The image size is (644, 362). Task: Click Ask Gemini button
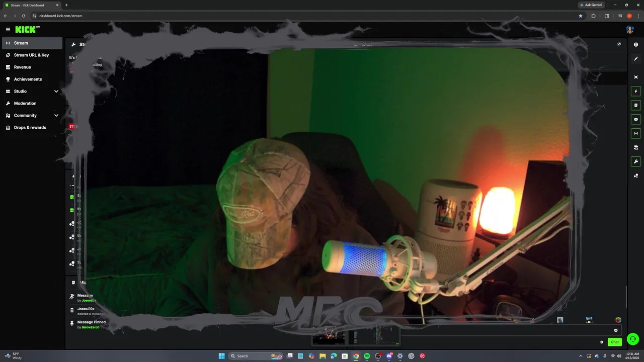[x=591, y=5]
